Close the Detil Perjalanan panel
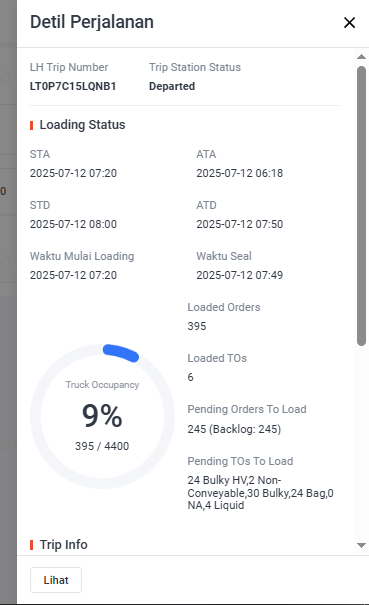 pyautogui.click(x=349, y=23)
